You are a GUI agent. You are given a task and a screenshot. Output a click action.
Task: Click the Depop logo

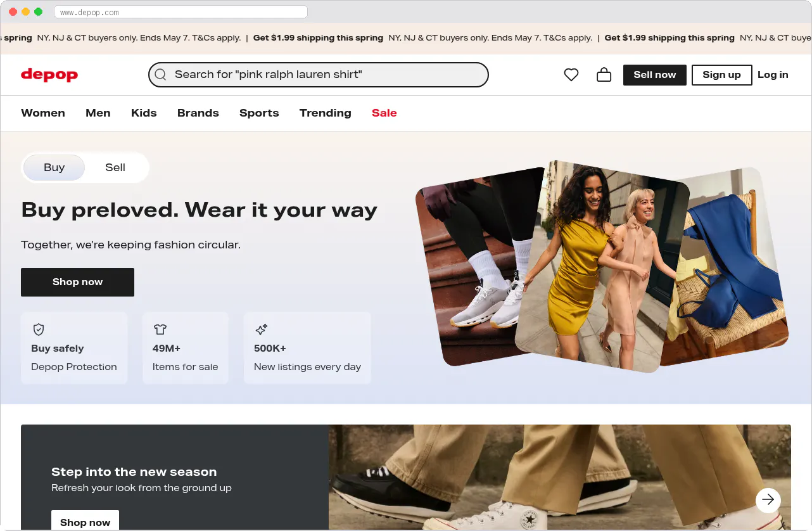tap(49, 74)
